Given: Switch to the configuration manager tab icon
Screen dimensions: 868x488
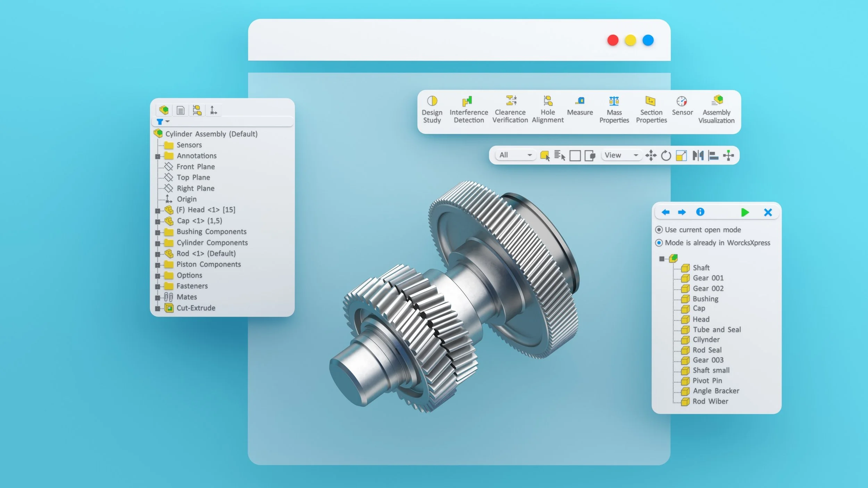Looking at the screenshot, I should (197, 110).
